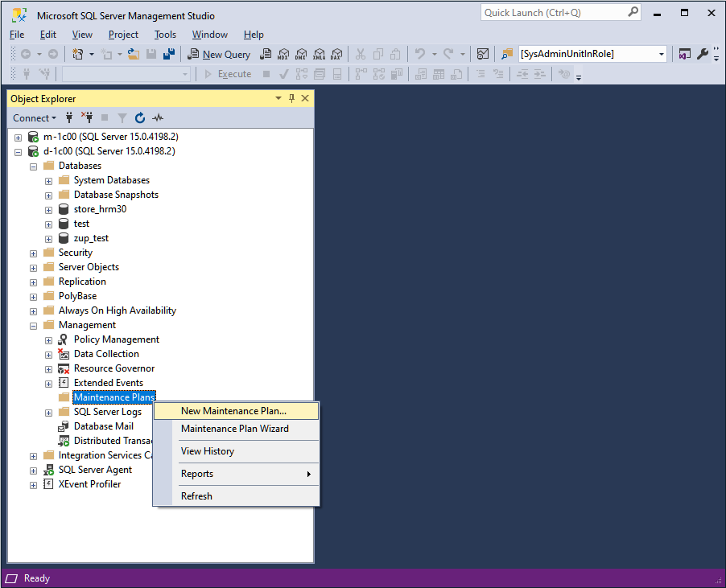
Task: Select the Extended Events node
Action: coord(109,383)
